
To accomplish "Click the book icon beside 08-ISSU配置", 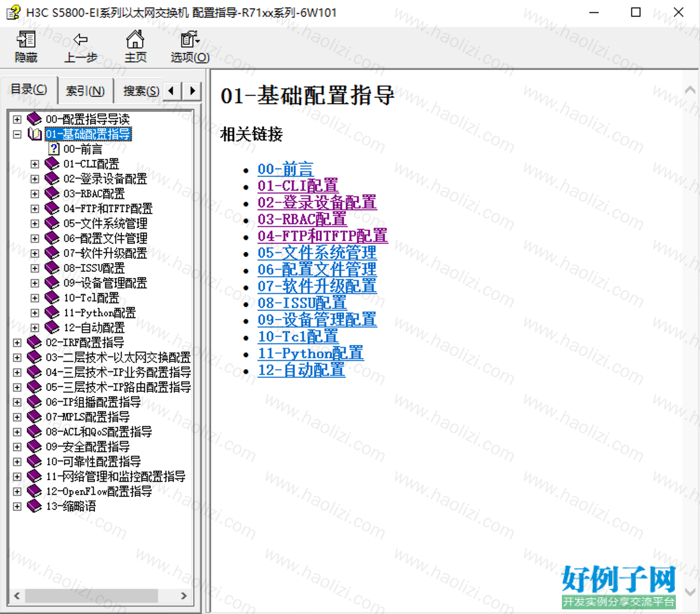I will pyautogui.click(x=52, y=268).
